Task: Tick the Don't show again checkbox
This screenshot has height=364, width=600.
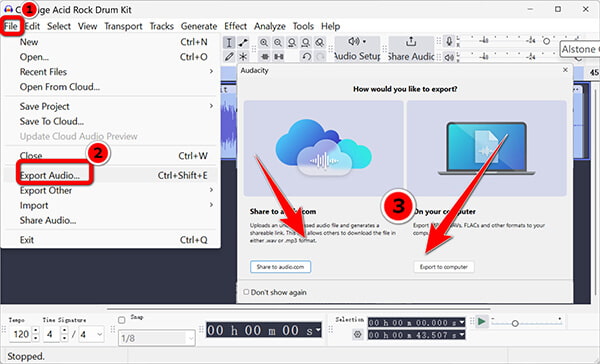Action: (246, 292)
